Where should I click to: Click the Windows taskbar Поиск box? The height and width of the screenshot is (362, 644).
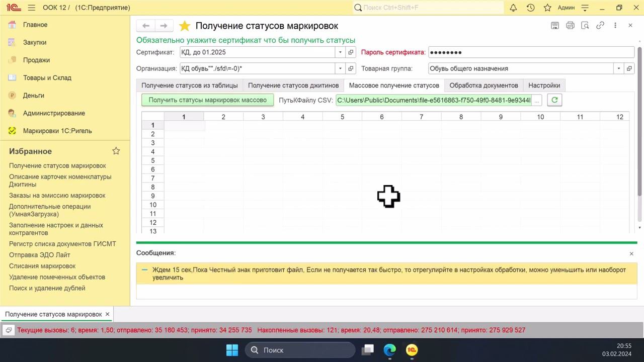coord(300,350)
